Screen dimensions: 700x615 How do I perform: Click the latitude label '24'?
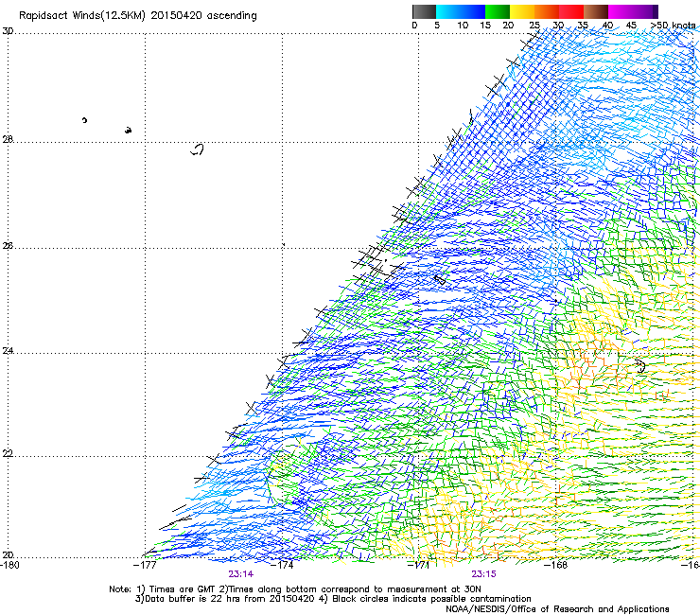(x=8, y=351)
